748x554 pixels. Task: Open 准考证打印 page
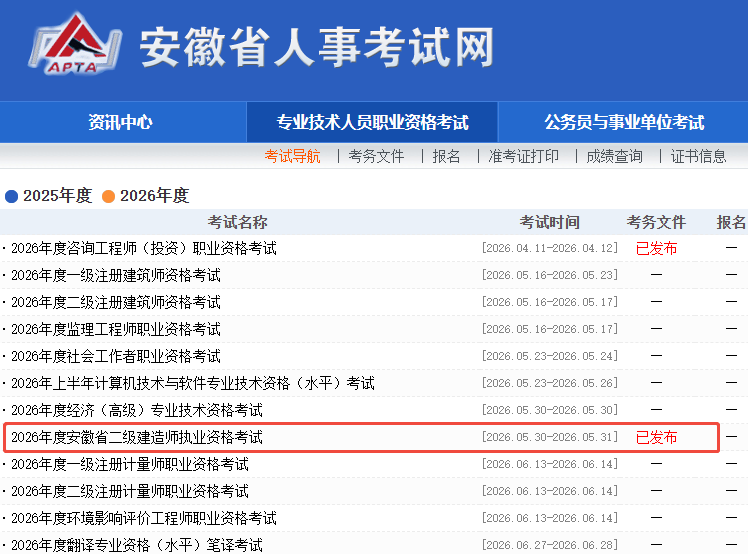(523, 156)
